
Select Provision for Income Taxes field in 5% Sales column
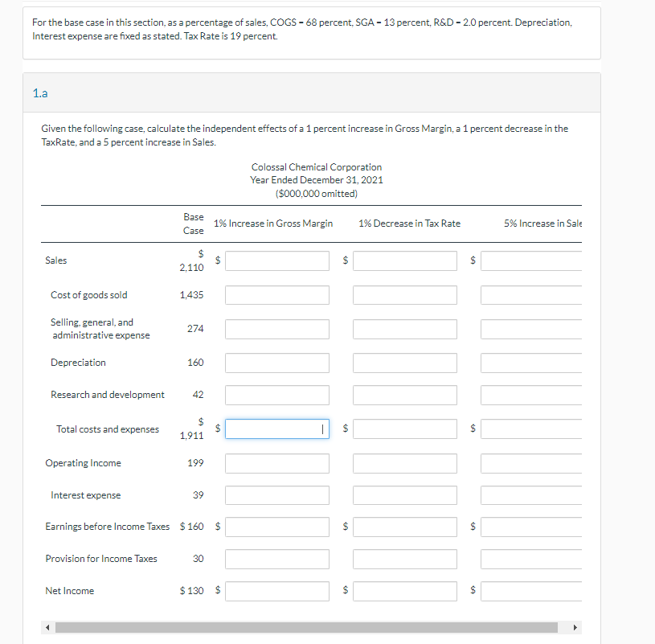(x=531, y=559)
